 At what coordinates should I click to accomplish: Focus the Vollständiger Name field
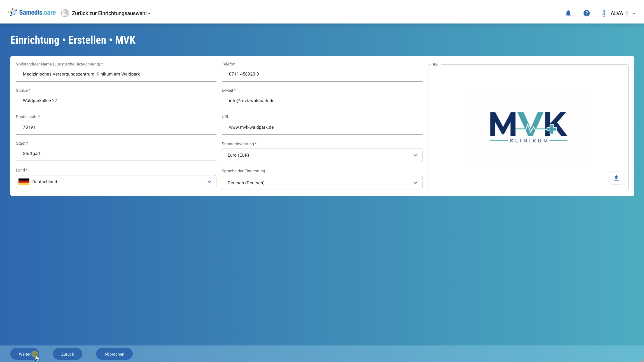coord(116,74)
